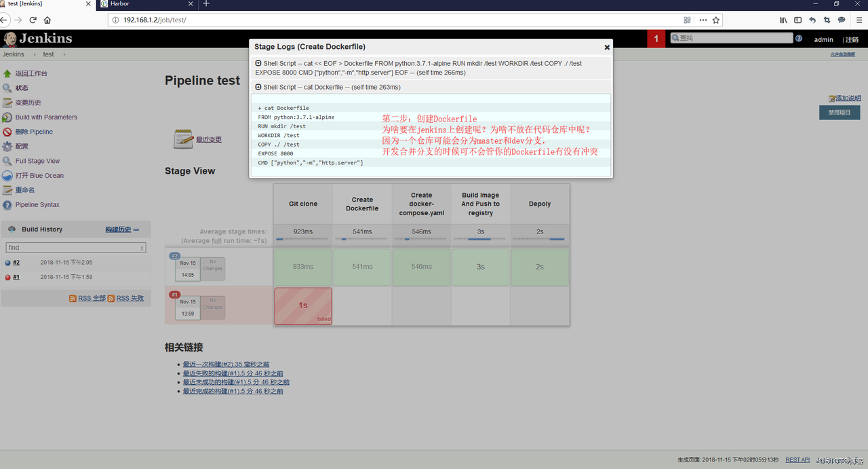Open the 构建历史 build trend link

(x=118, y=229)
